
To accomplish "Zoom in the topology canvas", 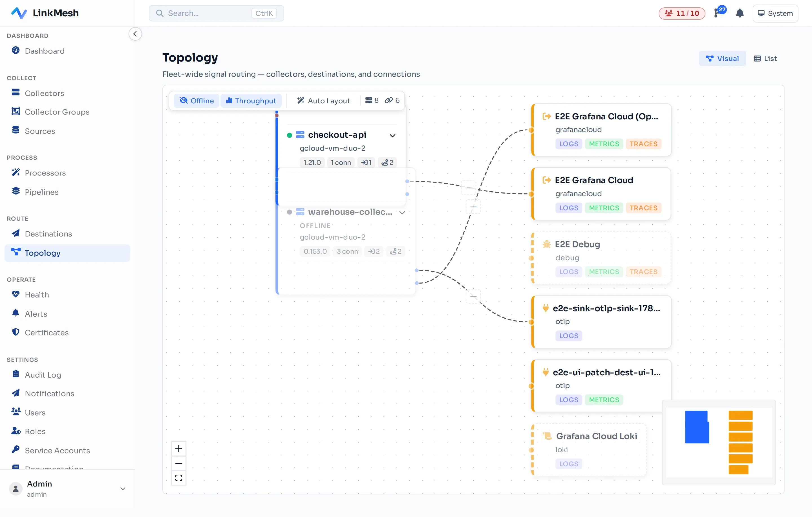I will click(178, 448).
